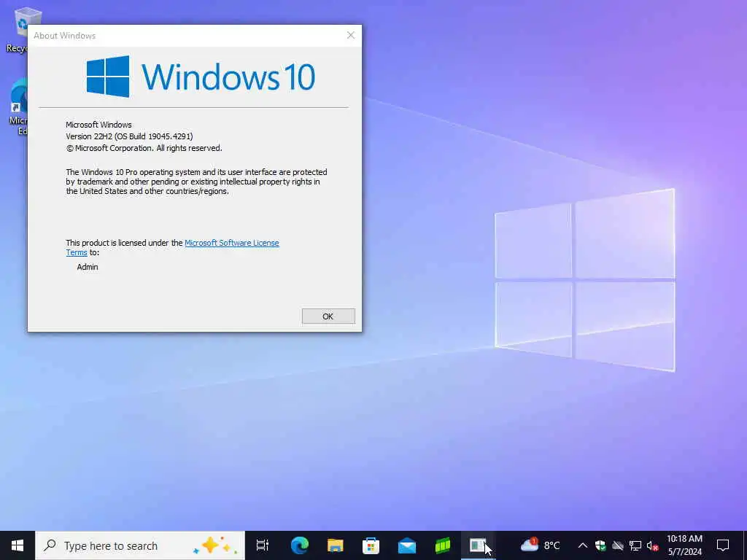This screenshot has width=747, height=560.
Task: Click the OneDrive tray icon
Action: click(618, 545)
